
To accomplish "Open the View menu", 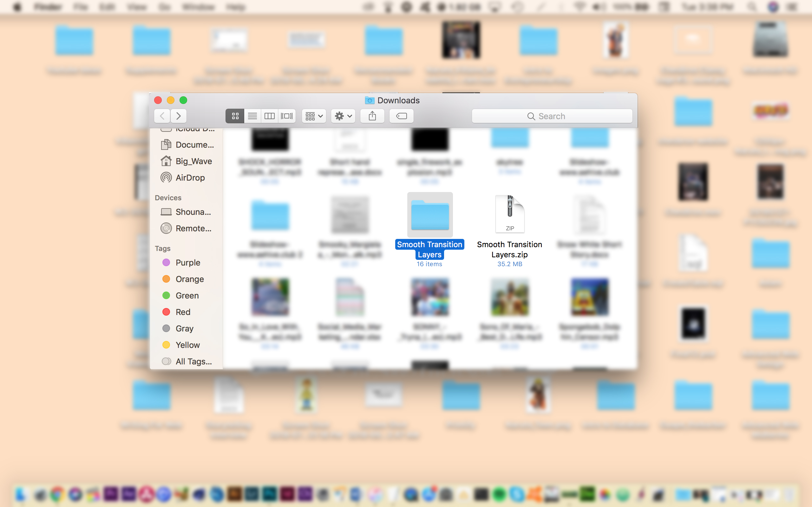I will coord(136,7).
